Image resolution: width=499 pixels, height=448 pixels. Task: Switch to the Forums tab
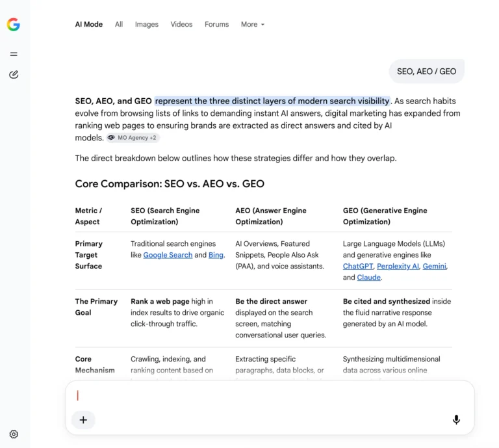pos(217,25)
